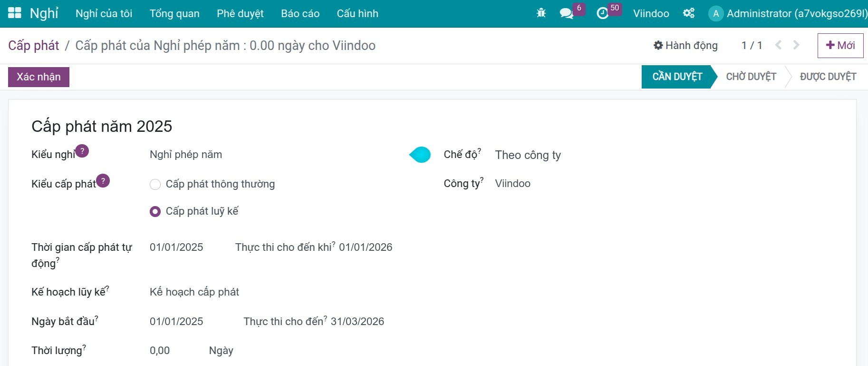Viewport: 868px width, 366px height.
Task: Select Cấp phát luỹ kế radio option
Action: [x=155, y=211]
